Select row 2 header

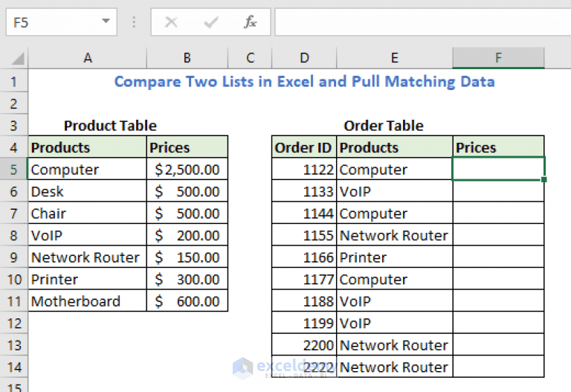(14, 103)
